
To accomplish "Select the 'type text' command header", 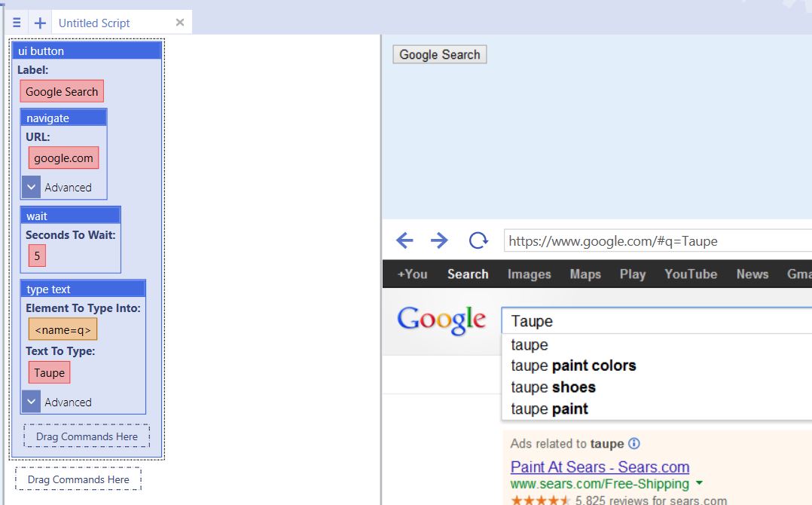I will coord(83,289).
